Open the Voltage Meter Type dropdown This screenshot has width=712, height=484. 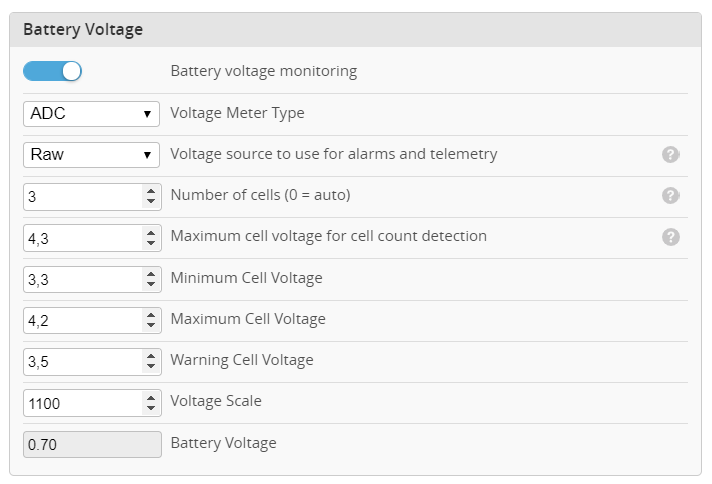coord(91,114)
